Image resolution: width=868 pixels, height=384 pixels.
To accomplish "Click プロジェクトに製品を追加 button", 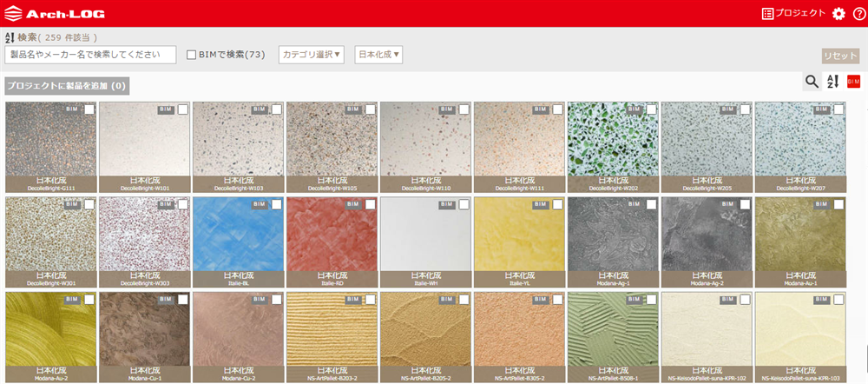I will tap(67, 86).
